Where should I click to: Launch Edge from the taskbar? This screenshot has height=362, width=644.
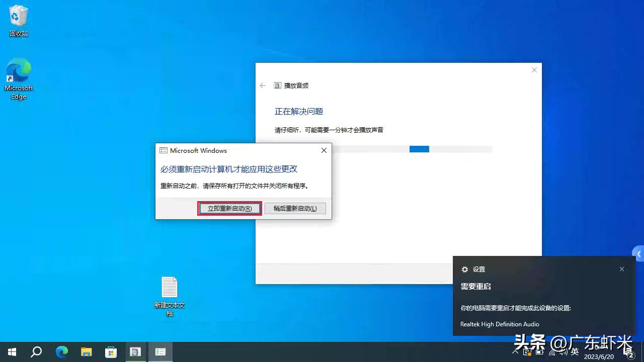(61, 352)
